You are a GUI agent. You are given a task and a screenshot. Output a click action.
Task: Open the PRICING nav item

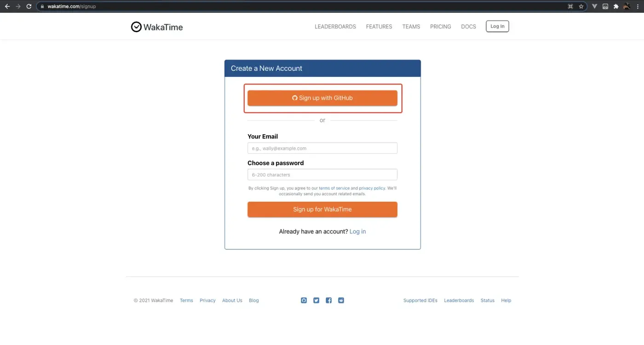coord(441,27)
